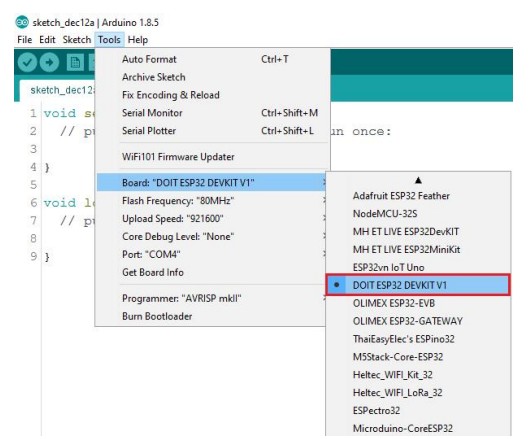Select Heltec_WIFI_LoRa_32 board
Viewport: 530px width, 439px height.
pyautogui.click(x=418, y=393)
